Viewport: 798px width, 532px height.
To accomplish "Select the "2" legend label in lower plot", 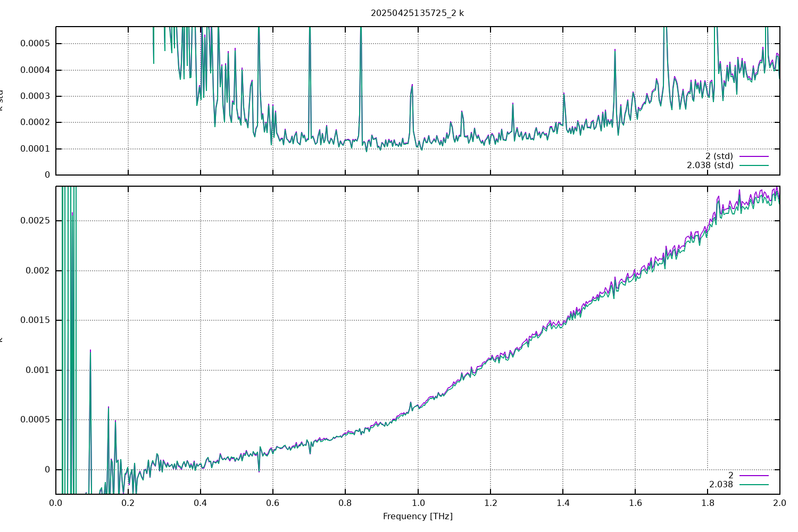I will coord(730,476).
